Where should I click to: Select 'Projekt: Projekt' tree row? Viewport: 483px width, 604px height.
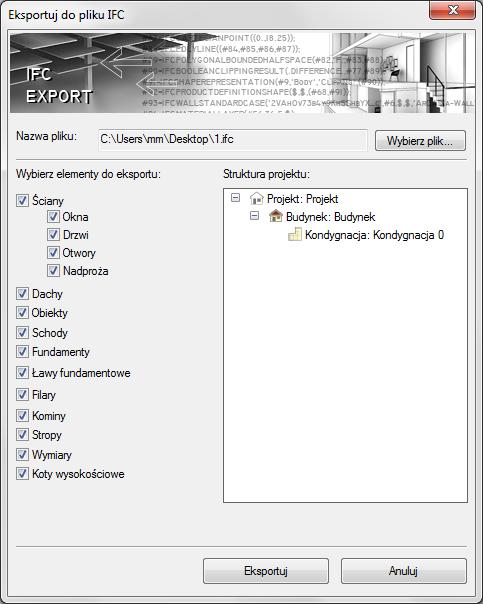[302, 199]
